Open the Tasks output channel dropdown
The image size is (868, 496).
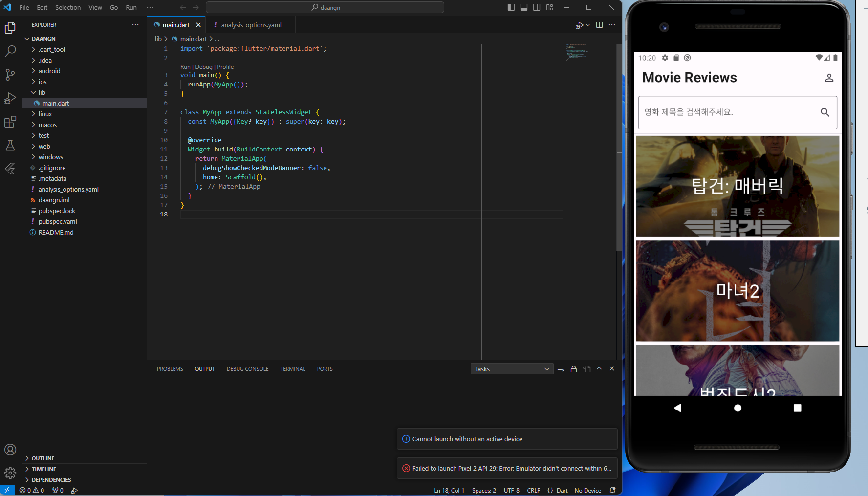[512, 369]
